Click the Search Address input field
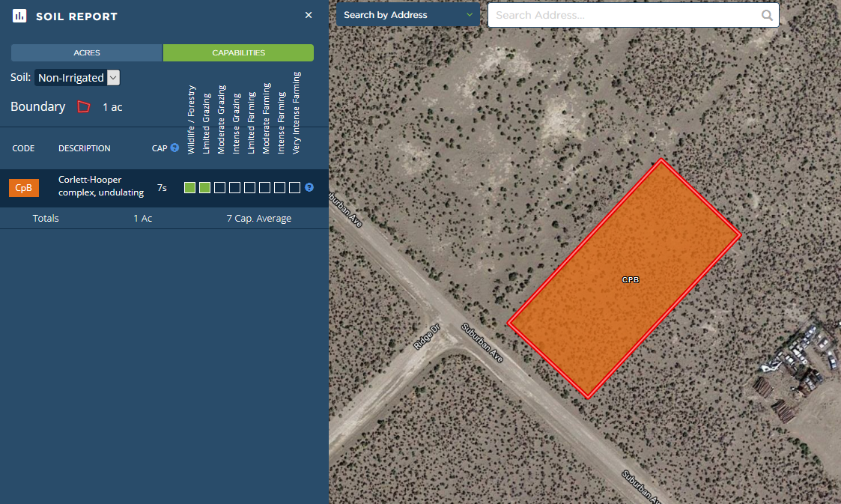 coord(625,15)
